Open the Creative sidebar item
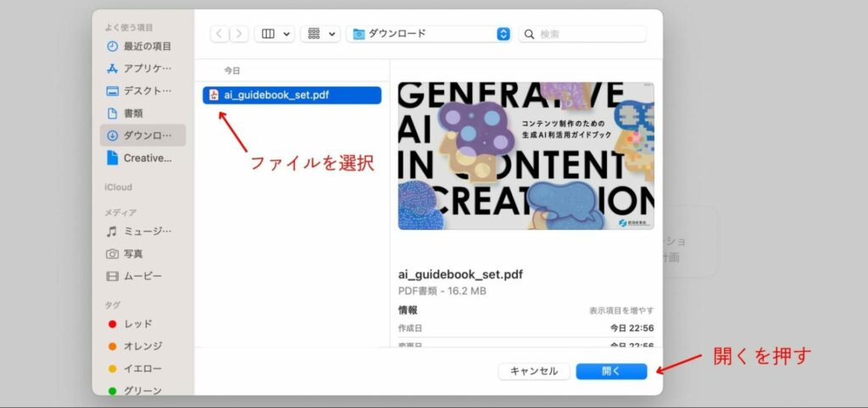Image resolution: width=868 pixels, height=408 pixels. (x=142, y=158)
